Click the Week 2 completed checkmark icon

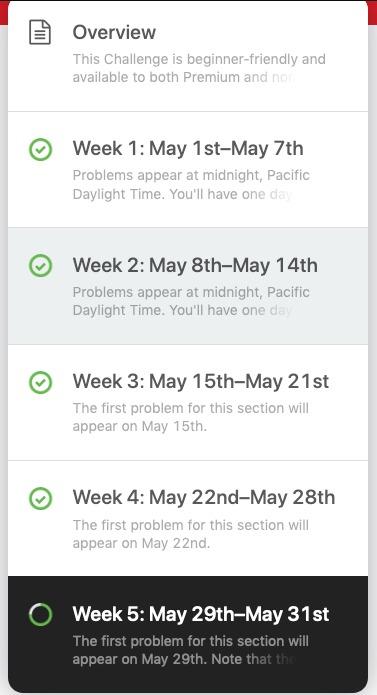[x=40, y=266]
